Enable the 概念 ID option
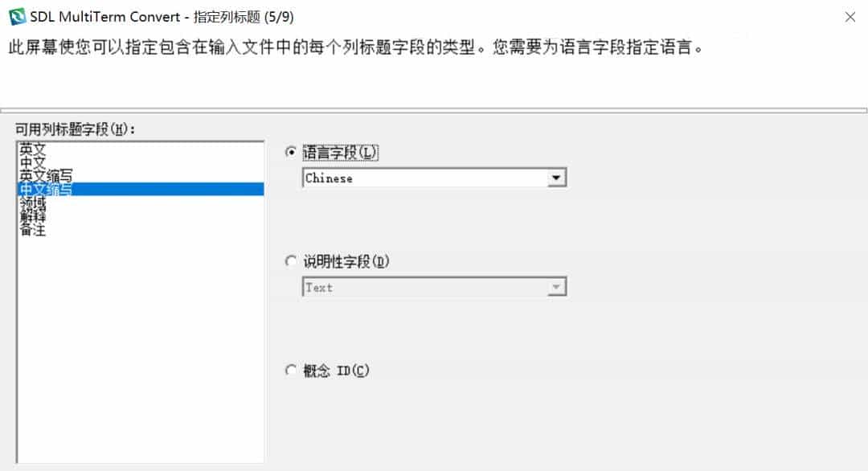Viewport: 868px width, 471px height. coord(290,370)
